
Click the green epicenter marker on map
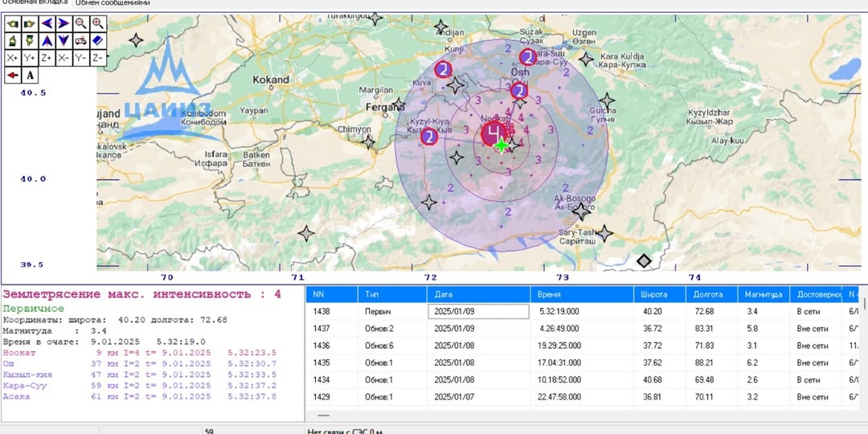502,145
